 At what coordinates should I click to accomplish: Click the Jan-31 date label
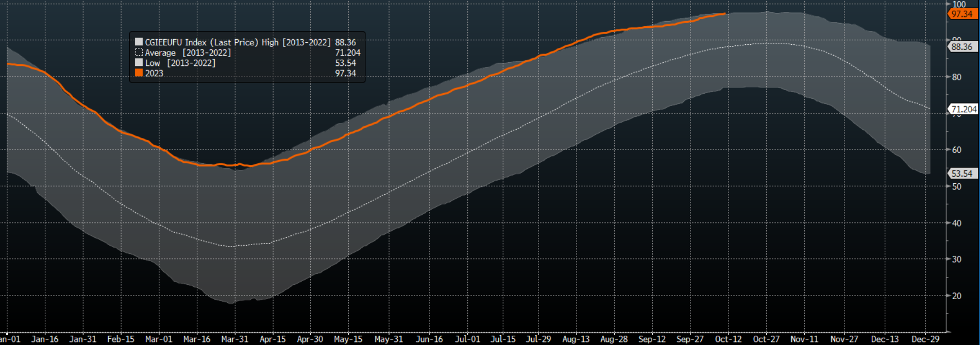click(x=83, y=339)
